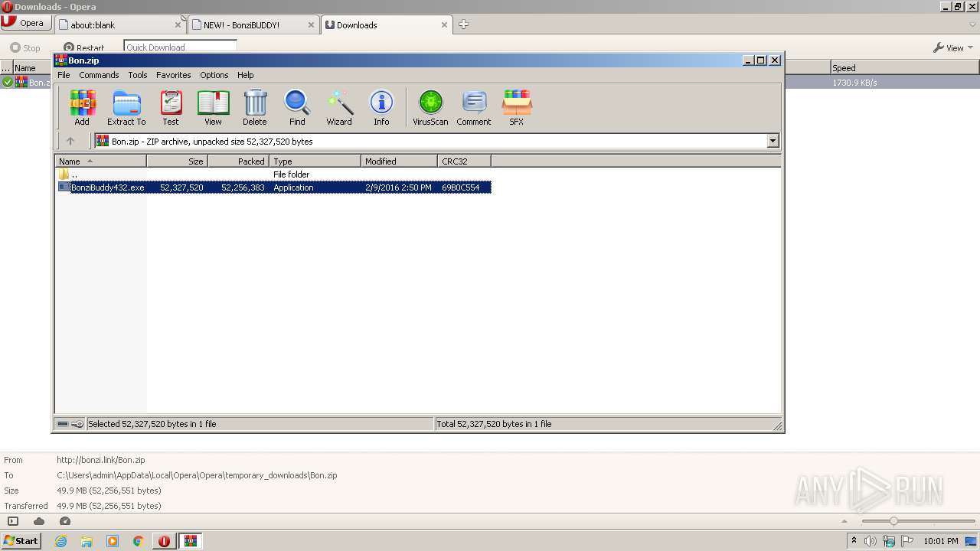Open Windows Media Player from taskbar
Screen dimensions: 980x551
113,541
